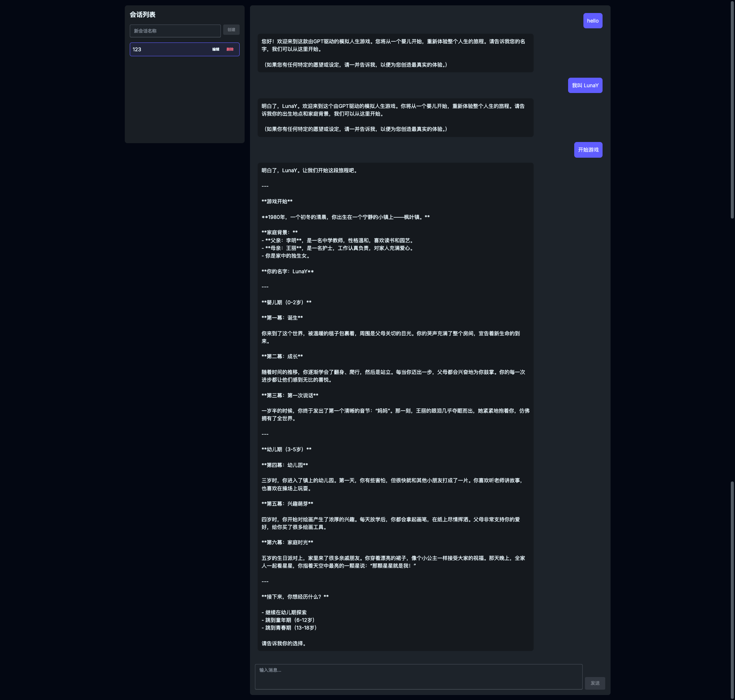Click the 跳到童年期 (6-12岁) option text
735x700 pixels.
pyautogui.click(x=290, y=620)
